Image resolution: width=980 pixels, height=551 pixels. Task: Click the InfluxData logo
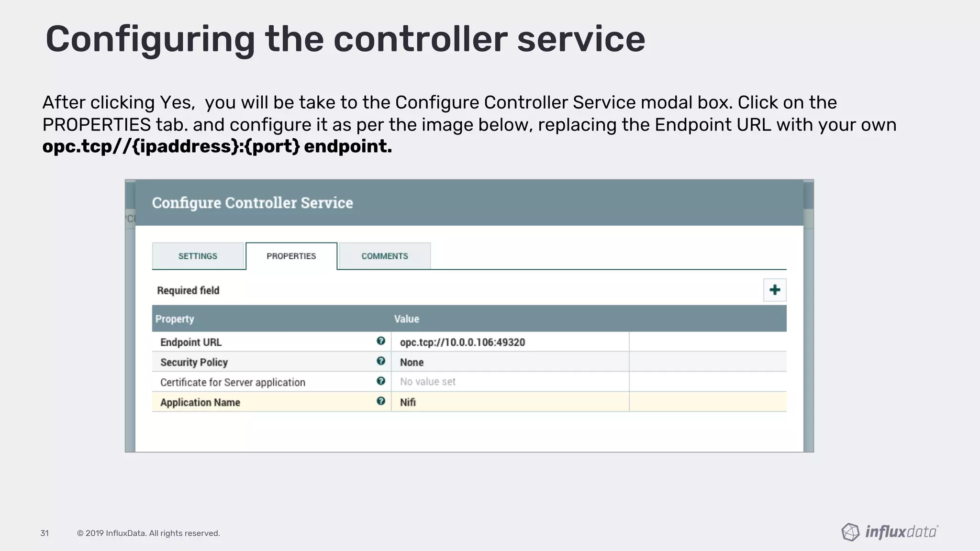pyautogui.click(x=890, y=532)
